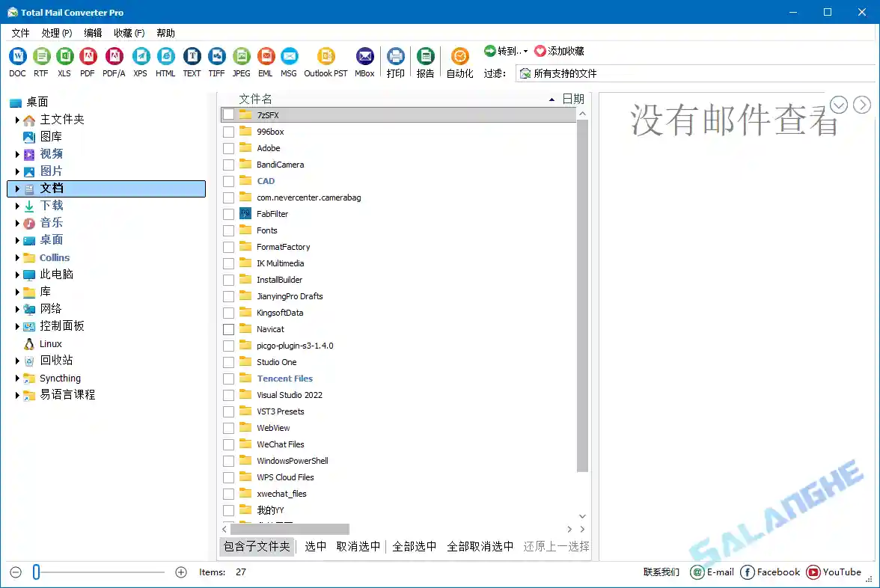Click the 打印 (Print) toolbar icon
This screenshot has width=880, height=588.
396,56
